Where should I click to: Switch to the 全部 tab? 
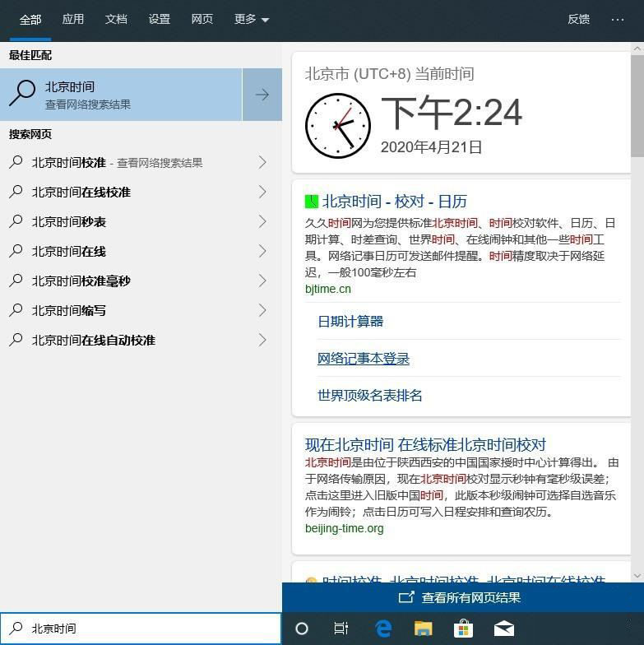pos(30,20)
